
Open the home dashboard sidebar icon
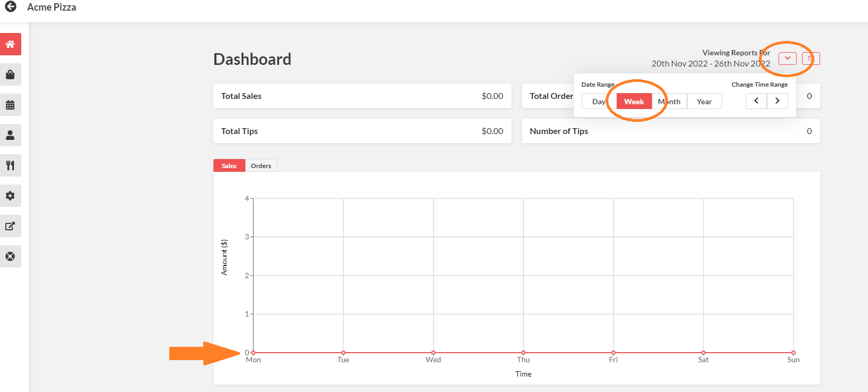pyautogui.click(x=10, y=44)
